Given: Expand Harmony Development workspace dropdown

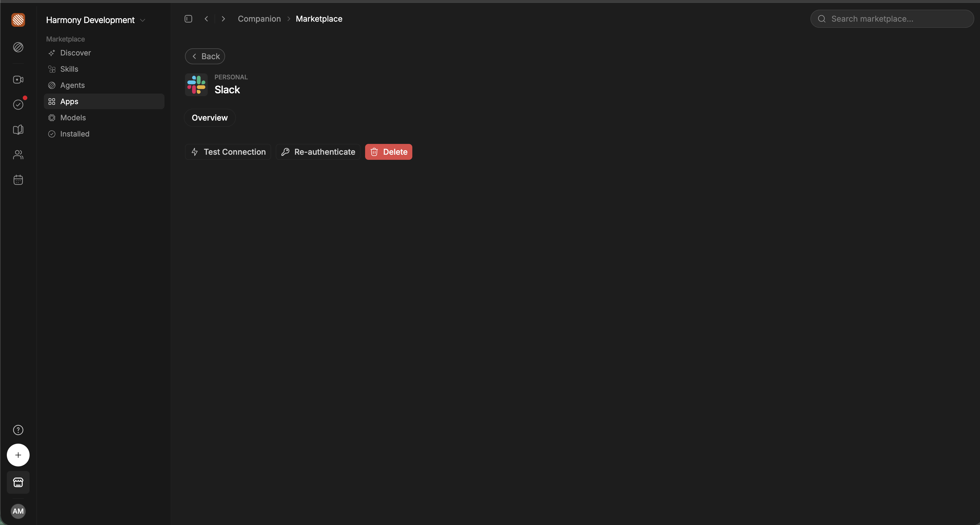Looking at the screenshot, I should click(96, 20).
